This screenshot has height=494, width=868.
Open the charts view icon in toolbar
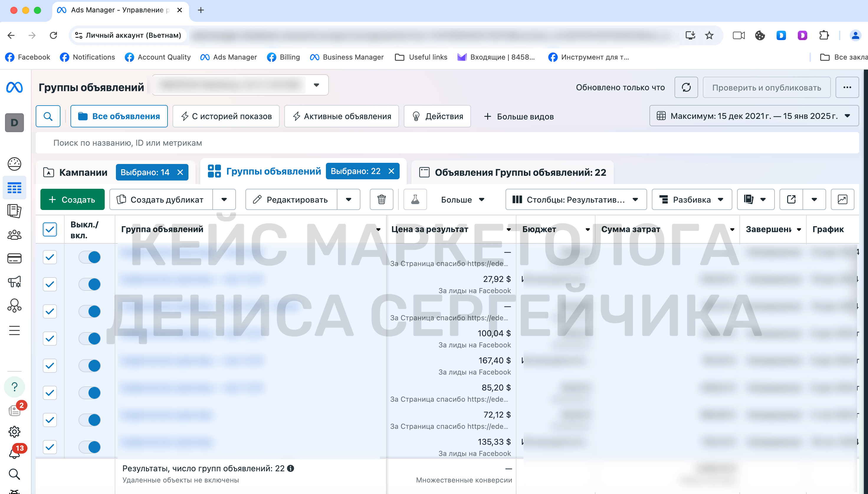[x=843, y=199]
